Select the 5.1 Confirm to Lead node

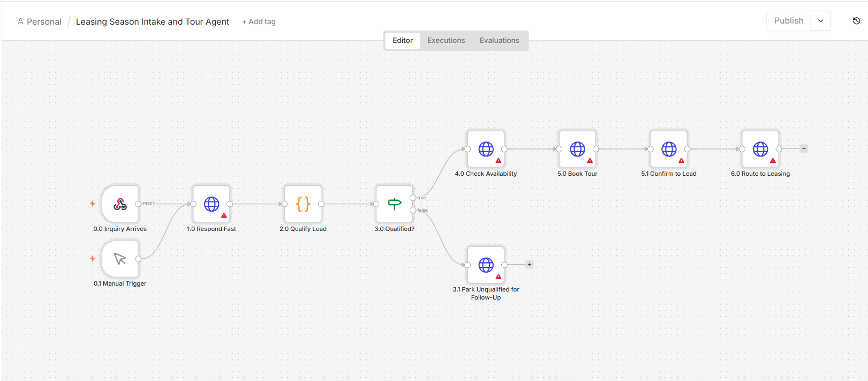coord(669,149)
